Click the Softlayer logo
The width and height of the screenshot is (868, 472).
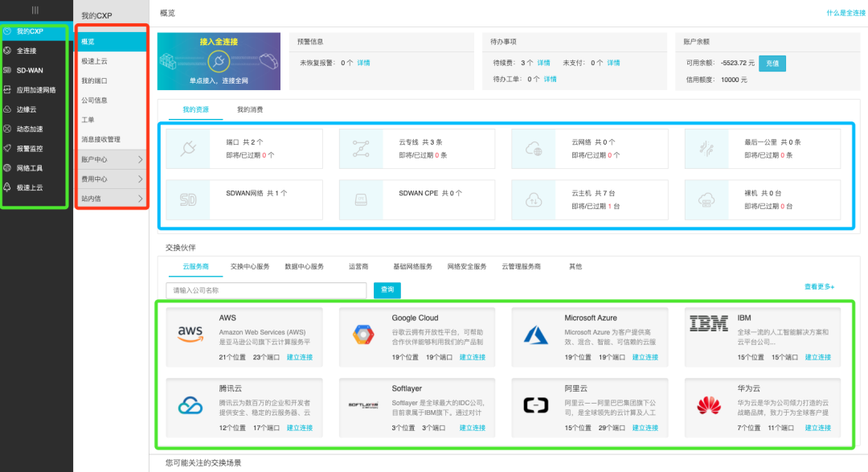pyautogui.click(x=363, y=405)
